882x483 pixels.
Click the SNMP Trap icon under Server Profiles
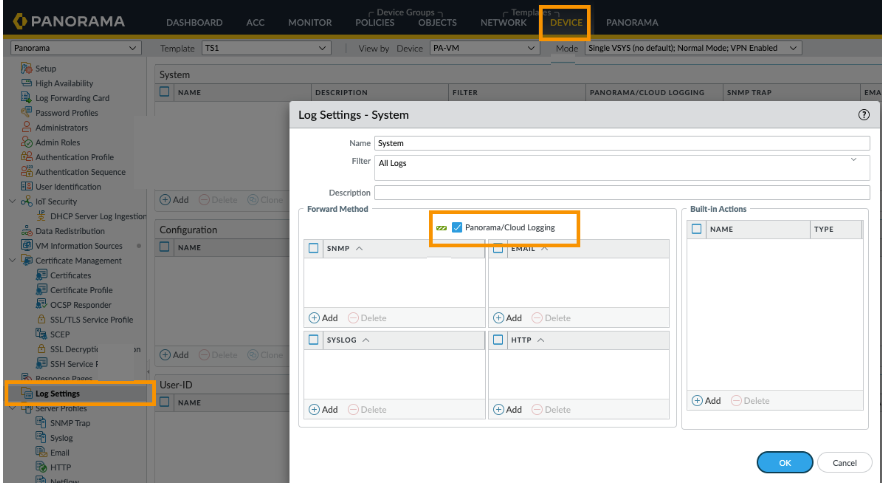click(41, 423)
